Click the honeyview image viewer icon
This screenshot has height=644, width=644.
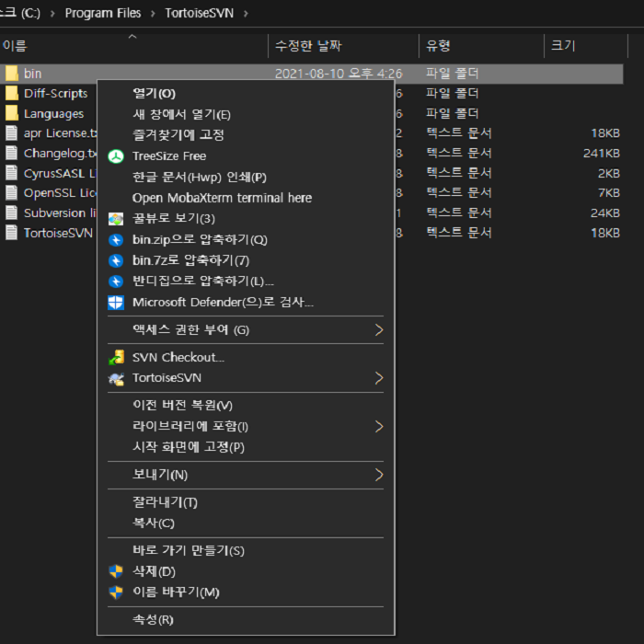116,219
